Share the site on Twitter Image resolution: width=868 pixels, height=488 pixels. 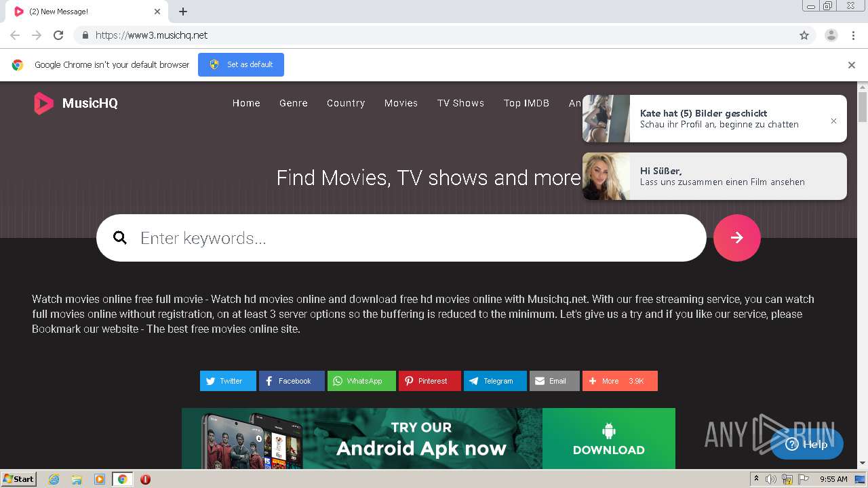[228, 381]
